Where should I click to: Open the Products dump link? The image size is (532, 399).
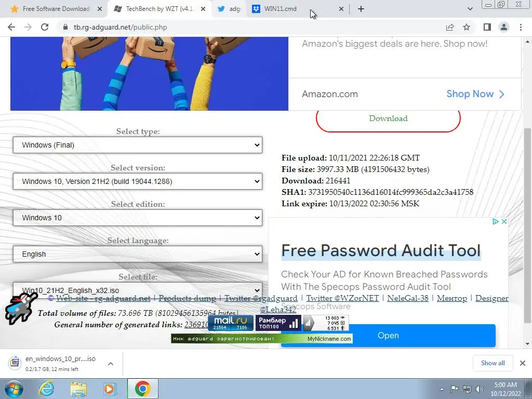187,298
